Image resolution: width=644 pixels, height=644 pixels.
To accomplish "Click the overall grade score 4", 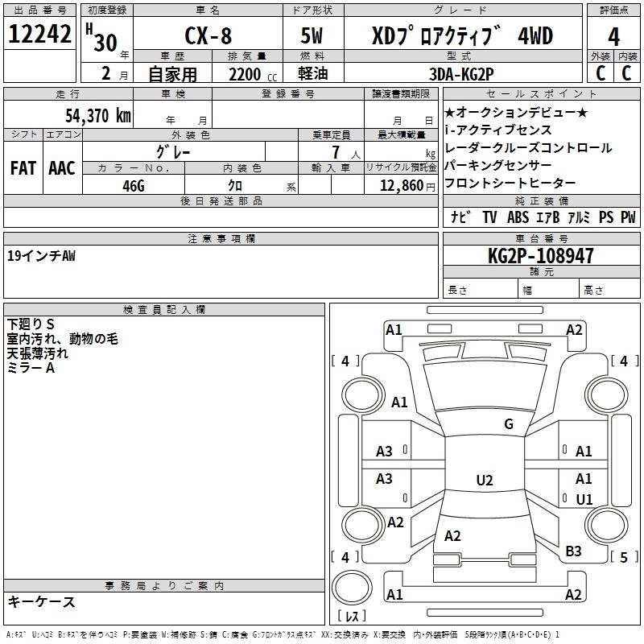I will (613, 36).
